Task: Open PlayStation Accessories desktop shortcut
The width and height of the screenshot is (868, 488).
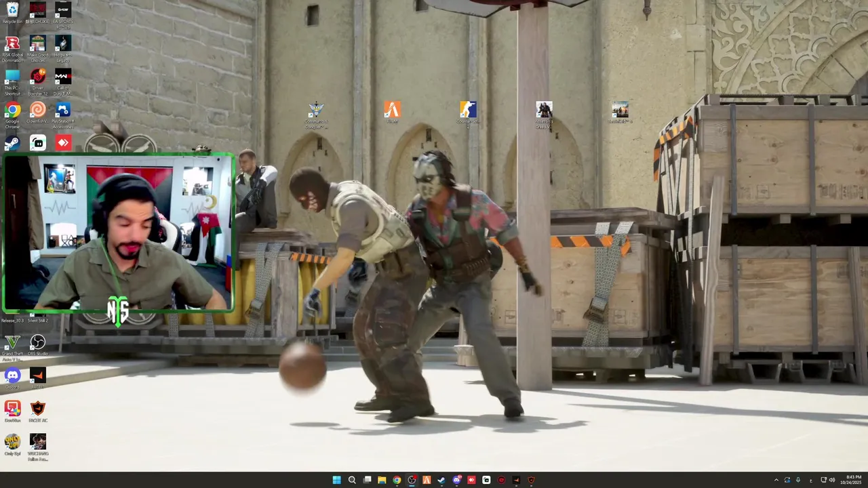Action: pyautogui.click(x=63, y=114)
